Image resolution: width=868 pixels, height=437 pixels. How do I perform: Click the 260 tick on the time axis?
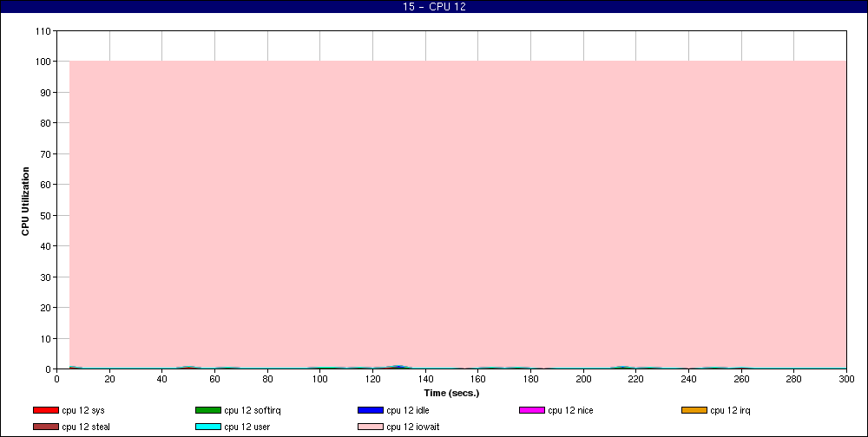741,380
